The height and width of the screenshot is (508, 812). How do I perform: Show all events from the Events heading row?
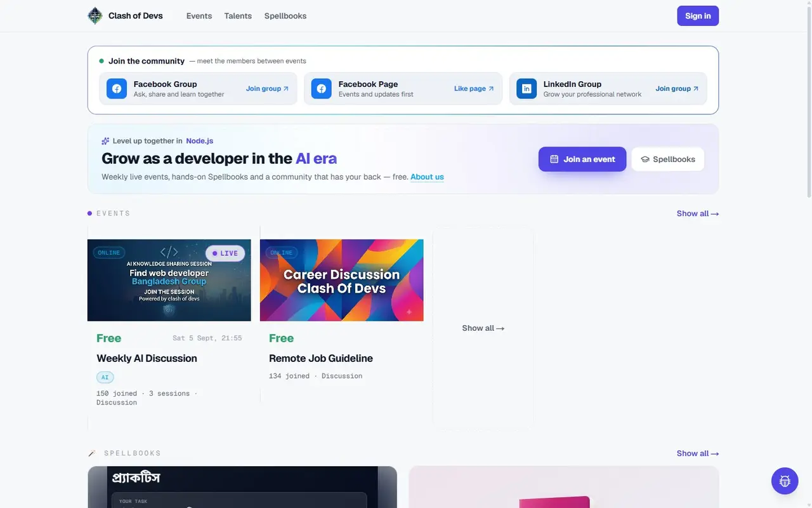[698, 213]
